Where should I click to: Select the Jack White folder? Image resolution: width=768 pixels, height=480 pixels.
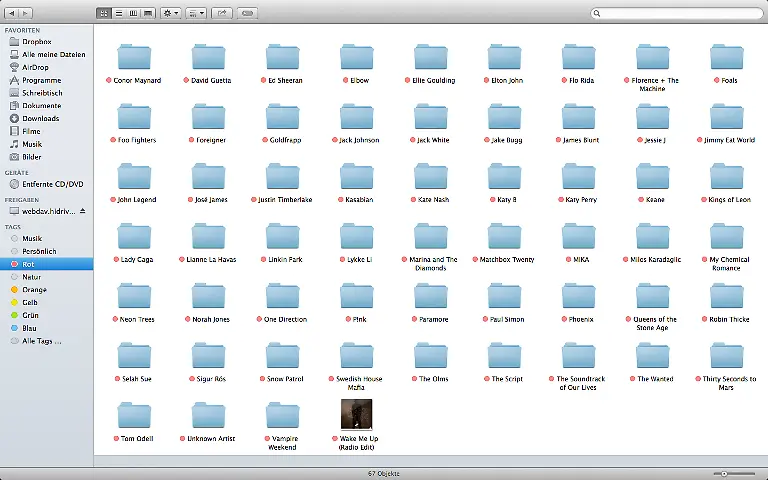pyautogui.click(x=431, y=117)
